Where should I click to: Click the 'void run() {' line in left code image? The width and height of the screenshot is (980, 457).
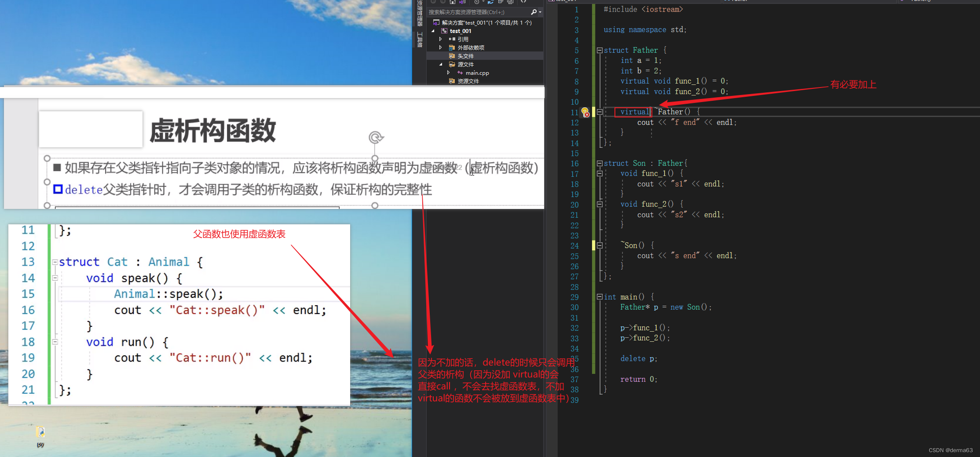click(x=128, y=342)
